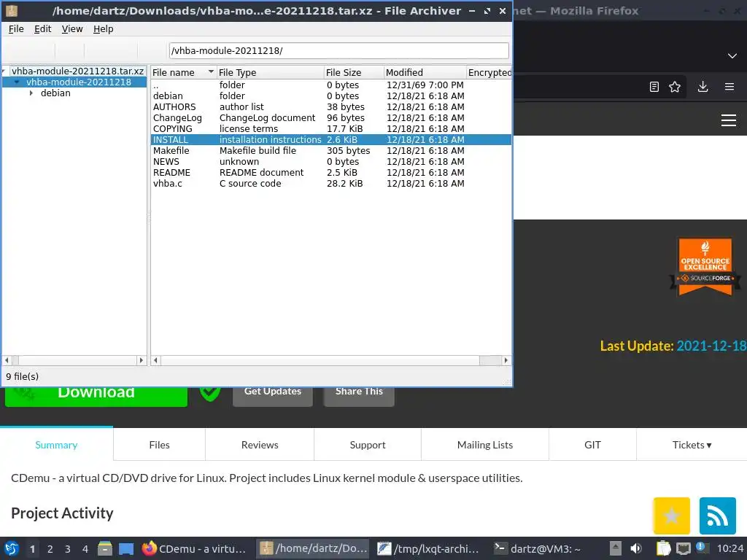The height and width of the screenshot is (560, 747).
Task: Select the Makefile row
Action: point(331,150)
